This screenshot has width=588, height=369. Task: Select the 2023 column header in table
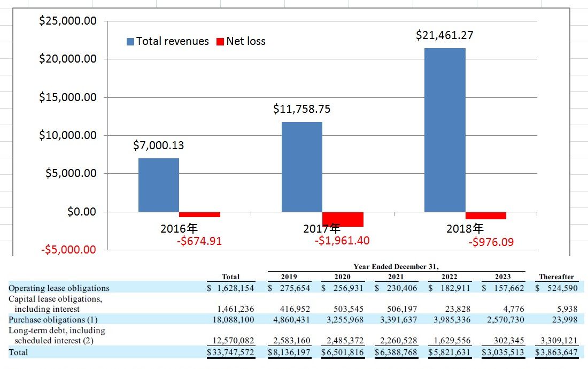coord(502,276)
